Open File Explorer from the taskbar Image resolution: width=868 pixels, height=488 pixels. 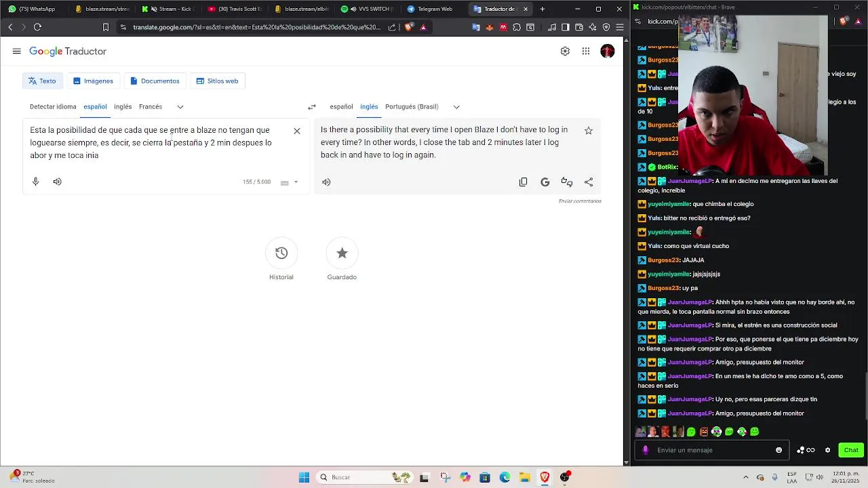tap(525, 477)
